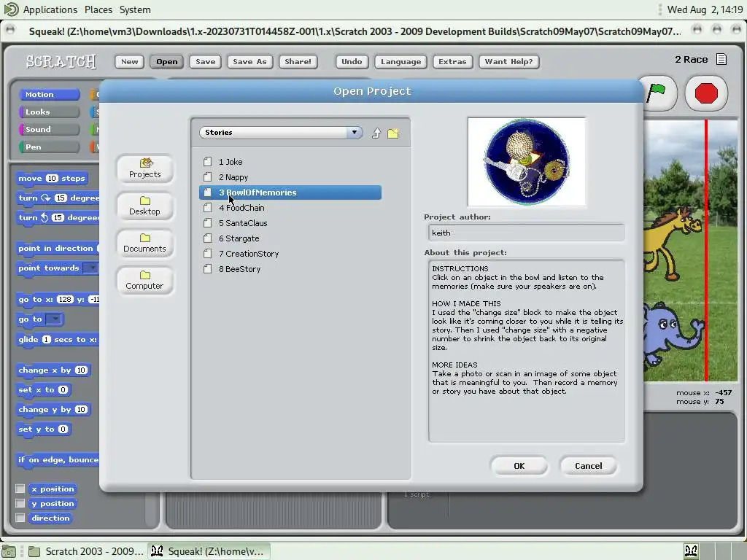
Task: Select the 6 Stargate project
Action: coord(290,238)
